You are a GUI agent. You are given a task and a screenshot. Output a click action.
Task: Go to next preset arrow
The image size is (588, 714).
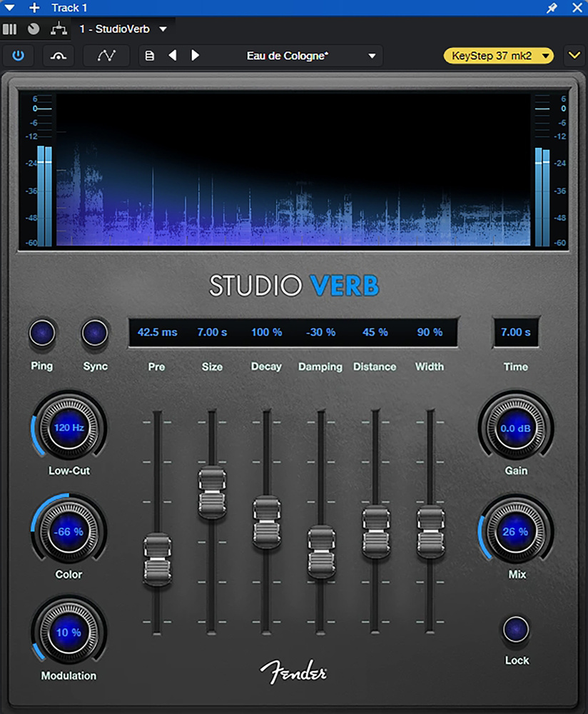pyautogui.click(x=196, y=56)
